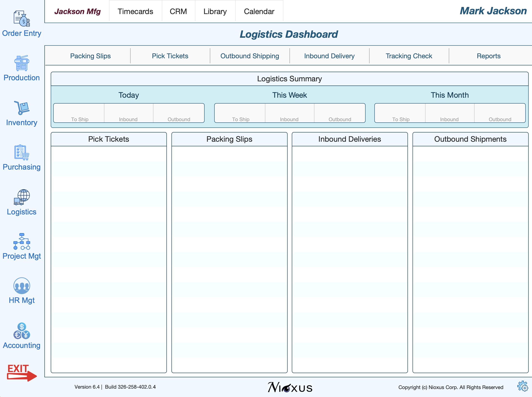Open the Accounting currency icon
532x397 pixels.
22,331
